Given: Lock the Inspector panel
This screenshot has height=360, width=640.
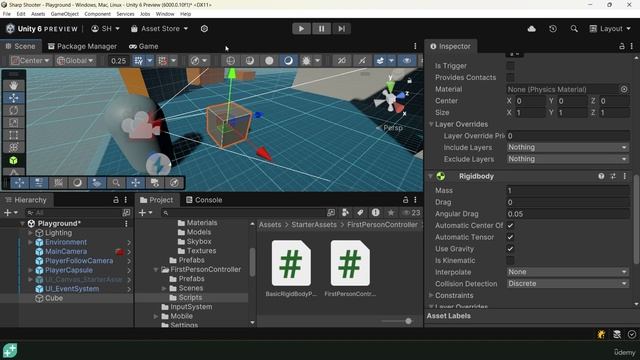Looking at the screenshot, I should (x=622, y=47).
